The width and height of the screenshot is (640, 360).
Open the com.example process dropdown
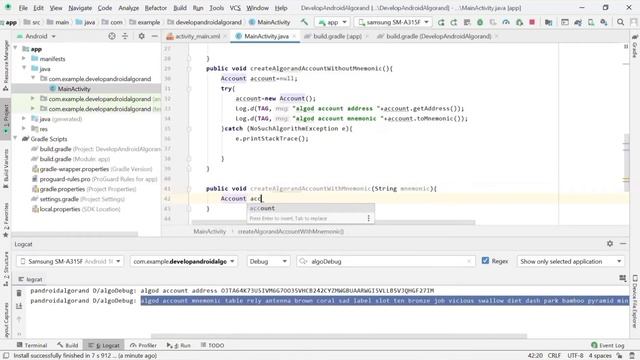183,261
